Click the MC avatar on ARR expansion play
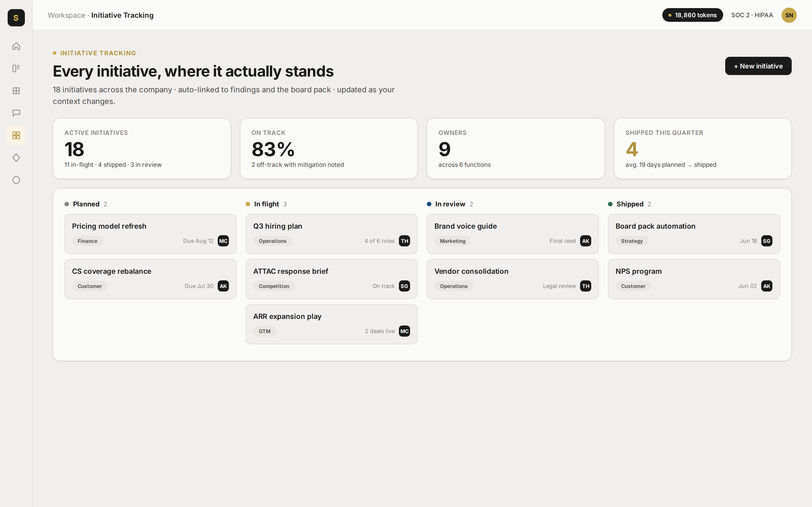The height and width of the screenshot is (507, 812). [404, 331]
